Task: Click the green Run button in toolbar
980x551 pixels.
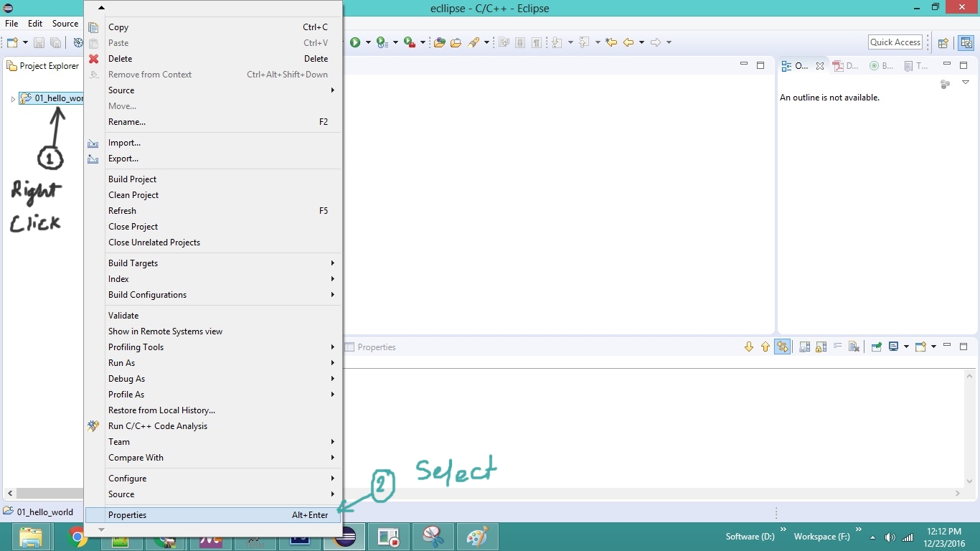Action: pos(355,42)
